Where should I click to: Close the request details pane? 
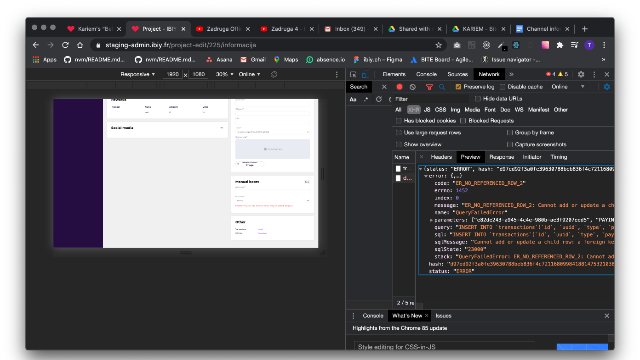pyautogui.click(x=422, y=157)
